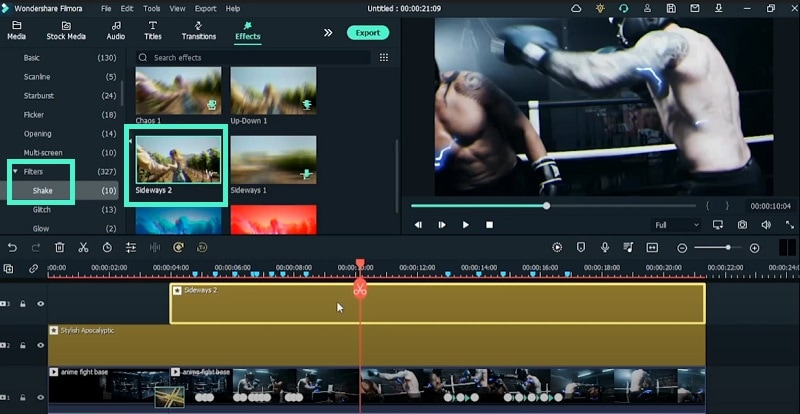Screen dimensions: 800x414
Task: Click the Redo icon
Action: pyautogui.click(x=36, y=248)
